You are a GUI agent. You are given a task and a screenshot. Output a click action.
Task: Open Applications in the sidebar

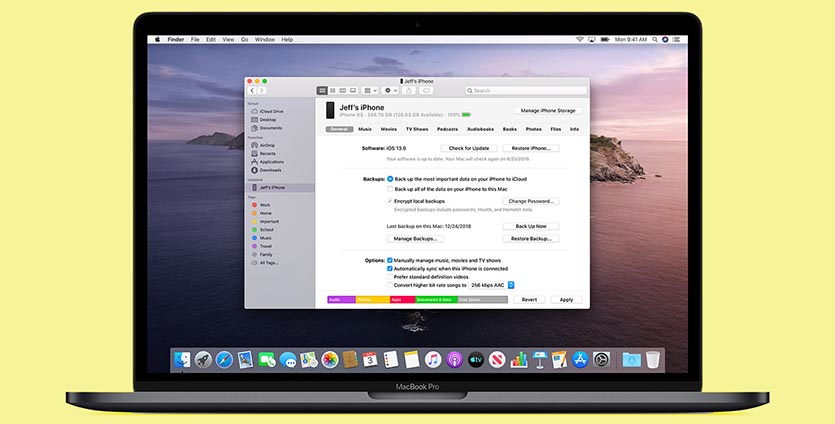pos(268,161)
